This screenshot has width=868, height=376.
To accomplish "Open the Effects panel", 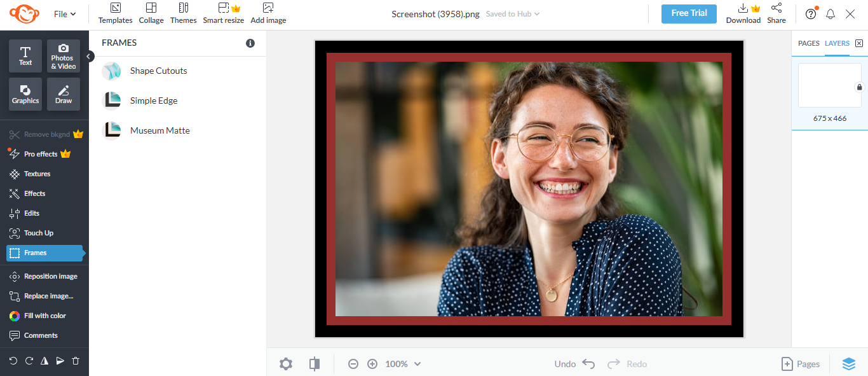I will tap(36, 193).
